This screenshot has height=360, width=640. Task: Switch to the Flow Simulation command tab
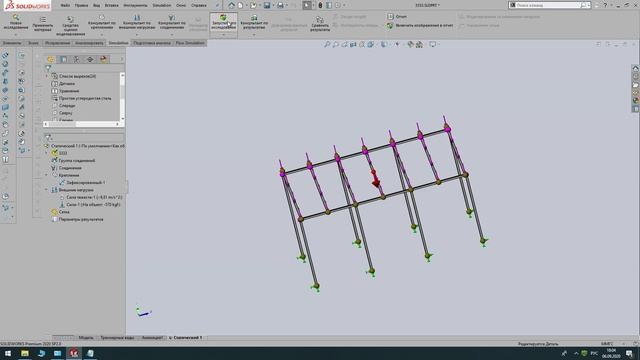[x=189, y=43]
